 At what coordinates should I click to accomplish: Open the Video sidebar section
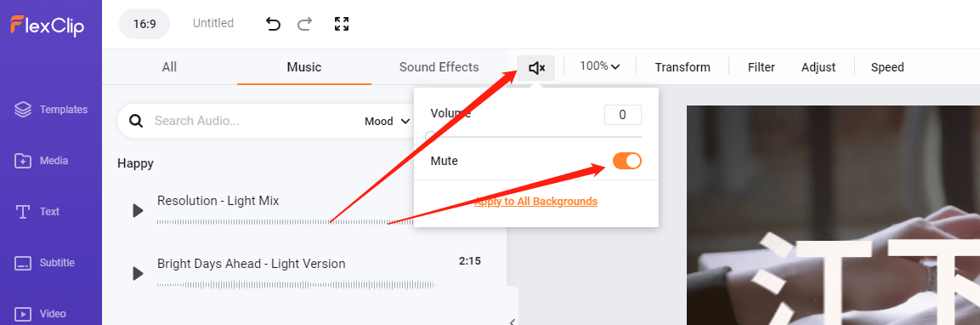click(x=40, y=314)
